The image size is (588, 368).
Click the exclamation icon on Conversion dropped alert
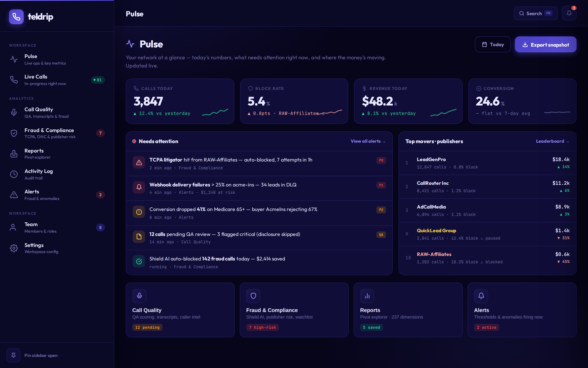coord(139,212)
